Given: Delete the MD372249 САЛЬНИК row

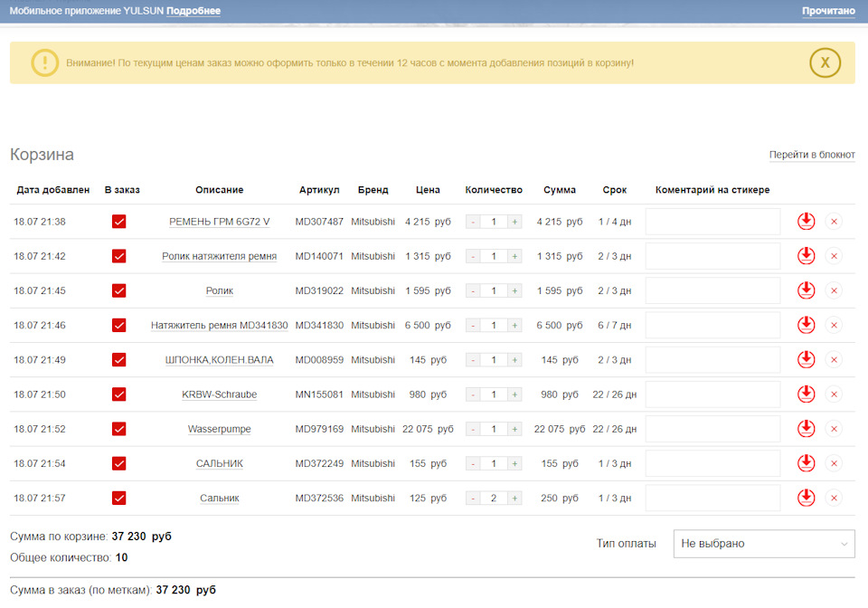Looking at the screenshot, I should (834, 463).
